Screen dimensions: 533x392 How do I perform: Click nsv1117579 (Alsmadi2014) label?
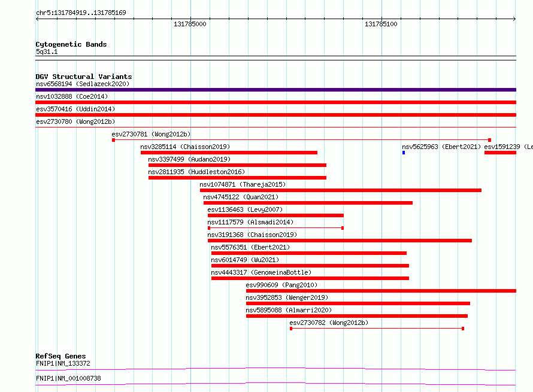(250, 222)
